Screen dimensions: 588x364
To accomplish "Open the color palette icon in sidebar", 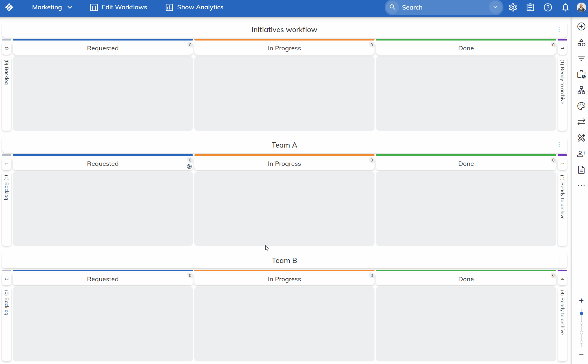I will tap(581, 106).
